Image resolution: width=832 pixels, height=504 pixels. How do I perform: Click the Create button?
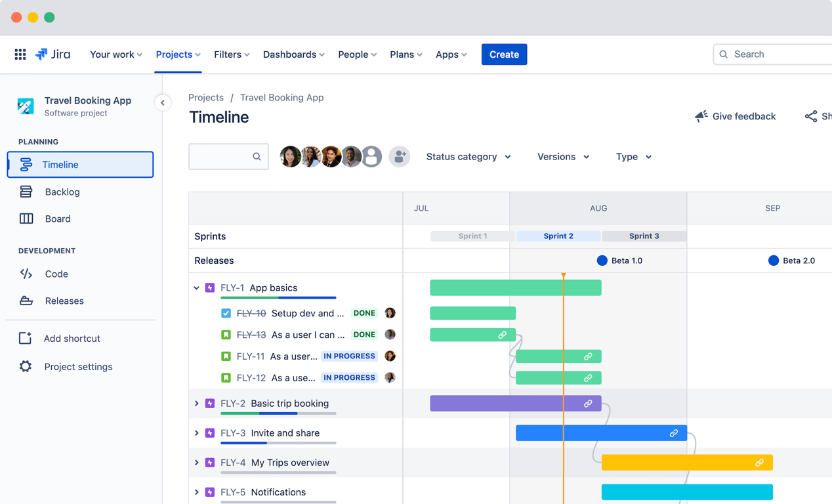click(x=504, y=54)
